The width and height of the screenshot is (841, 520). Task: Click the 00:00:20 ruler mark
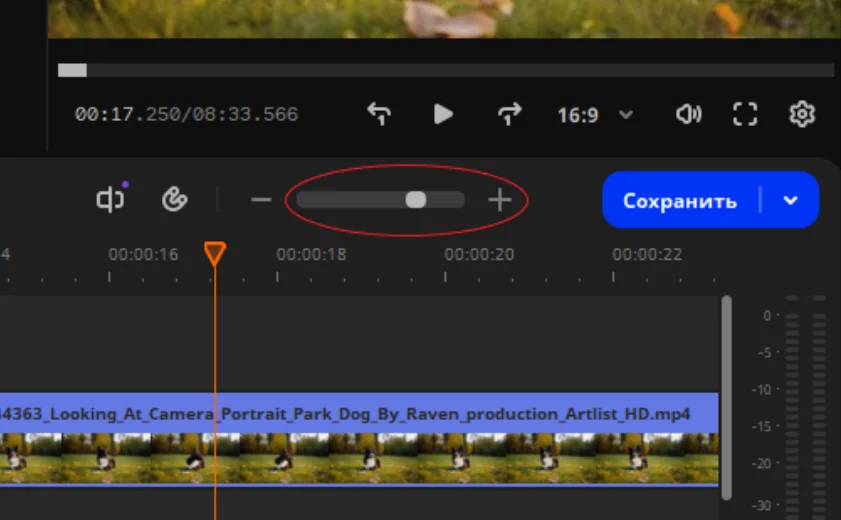[x=479, y=254]
